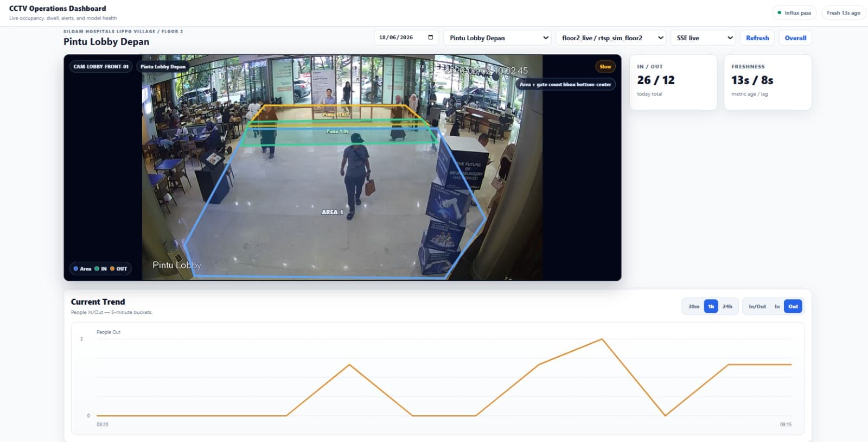
Task: Click the IN / OUT 26 / 12 card
Action: (673, 82)
